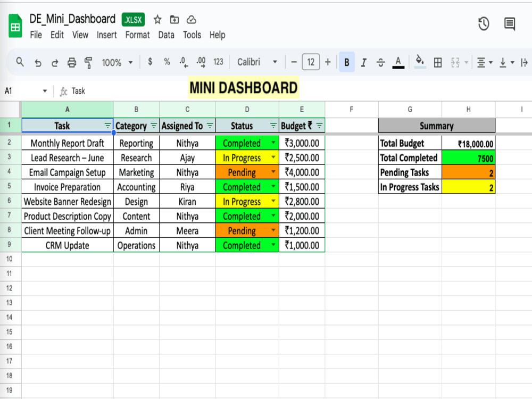Increase decimal places

(201, 62)
